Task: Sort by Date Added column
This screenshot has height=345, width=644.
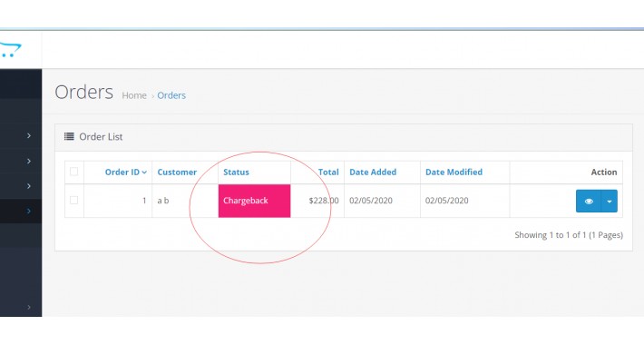Action: (x=373, y=172)
